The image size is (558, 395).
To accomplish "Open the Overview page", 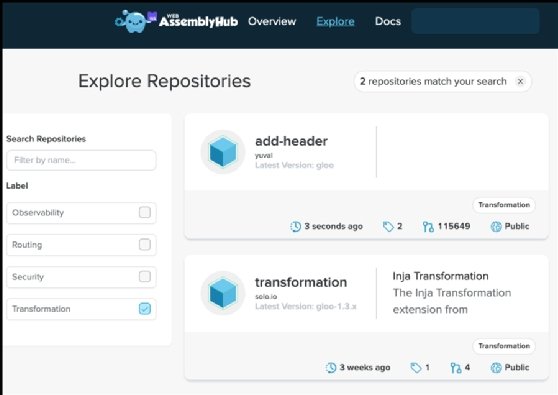I will (272, 21).
